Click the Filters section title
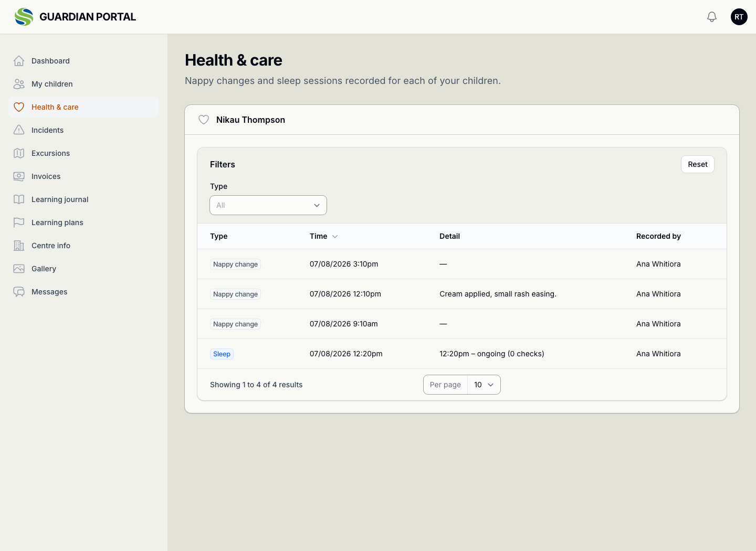This screenshot has width=756, height=551. (x=223, y=164)
